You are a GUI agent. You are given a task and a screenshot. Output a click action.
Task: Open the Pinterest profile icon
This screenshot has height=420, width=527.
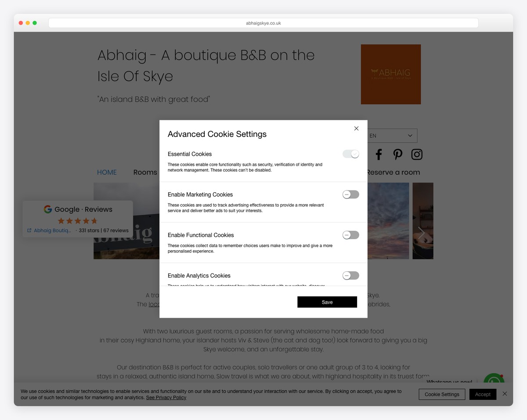coord(397,154)
